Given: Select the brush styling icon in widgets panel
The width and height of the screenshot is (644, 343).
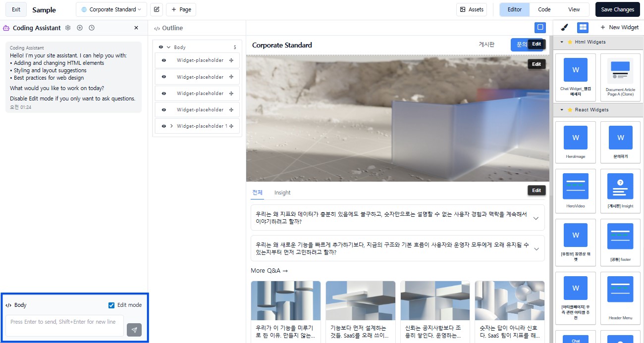Looking at the screenshot, I should [x=564, y=27].
